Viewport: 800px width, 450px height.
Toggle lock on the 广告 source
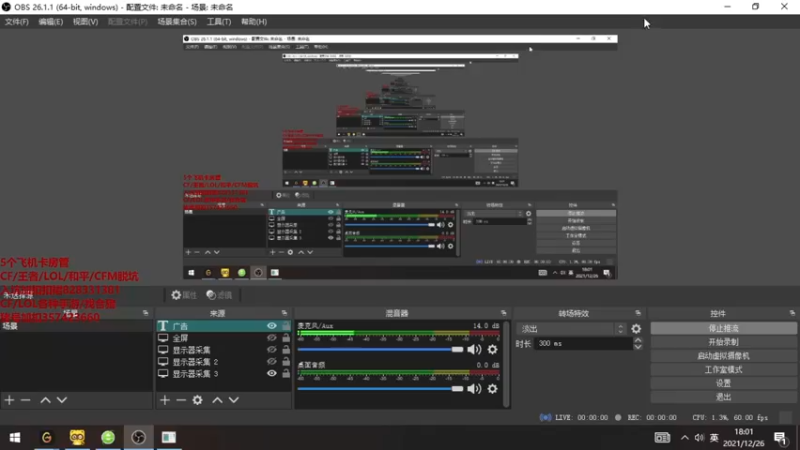coord(286,326)
